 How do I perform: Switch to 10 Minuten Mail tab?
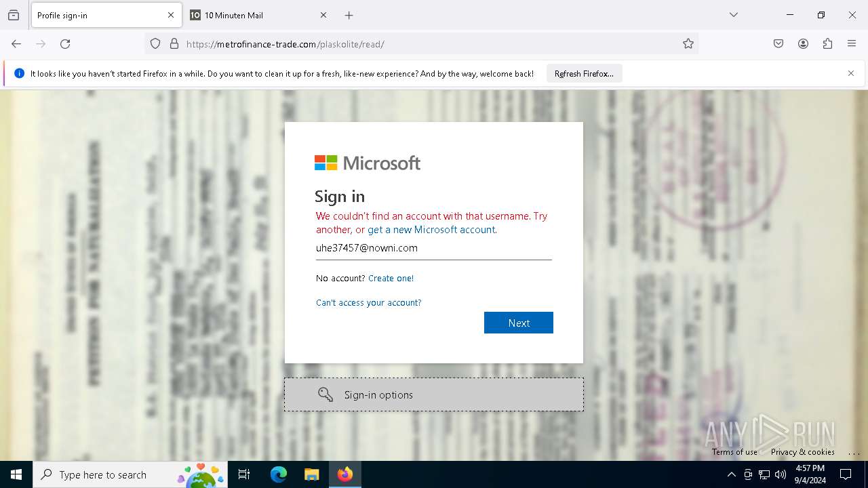[x=258, y=15]
